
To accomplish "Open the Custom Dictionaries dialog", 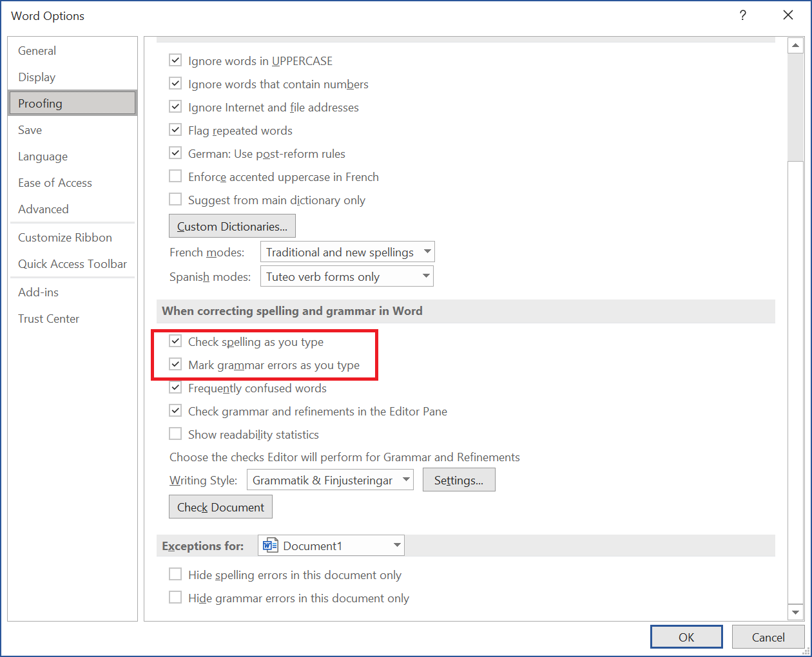I will coord(232,225).
